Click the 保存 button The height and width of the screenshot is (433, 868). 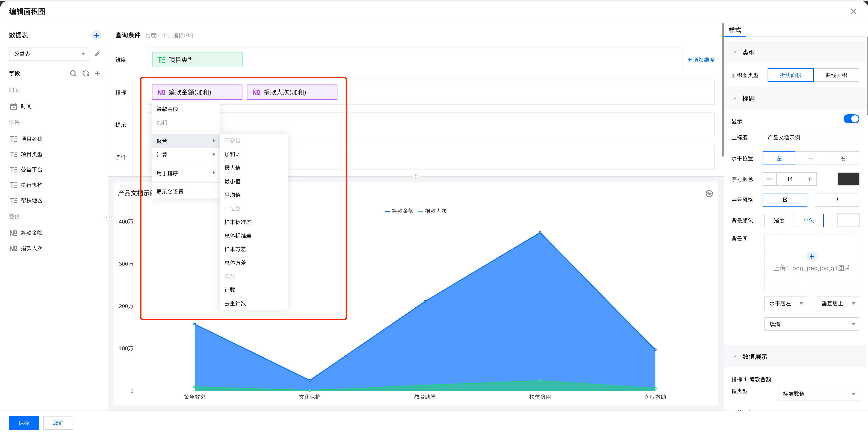tap(24, 423)
